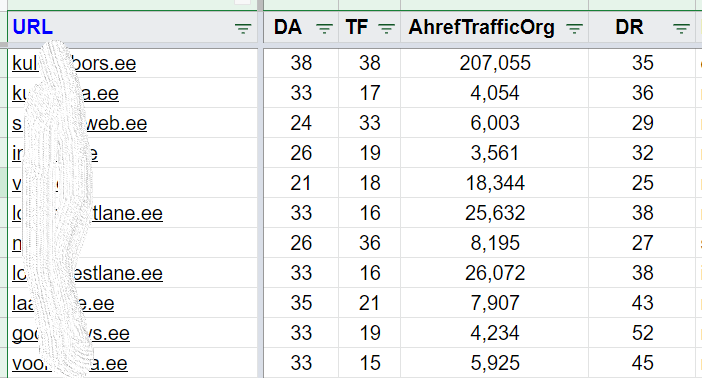
Task: Select the URL header cell
Action: click(x=133, y=27)
